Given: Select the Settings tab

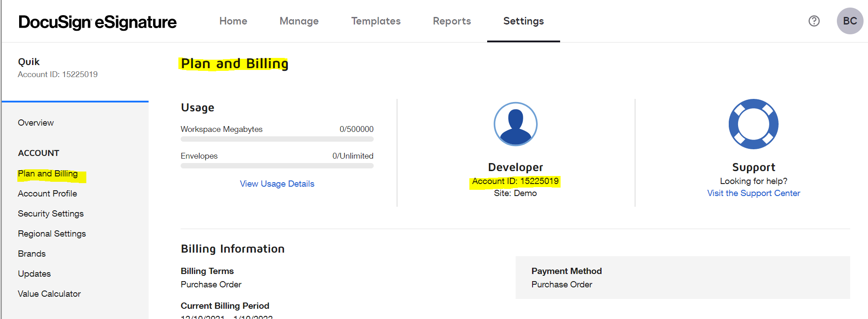Looking at the screenshot, I should (x=524, y=21).
